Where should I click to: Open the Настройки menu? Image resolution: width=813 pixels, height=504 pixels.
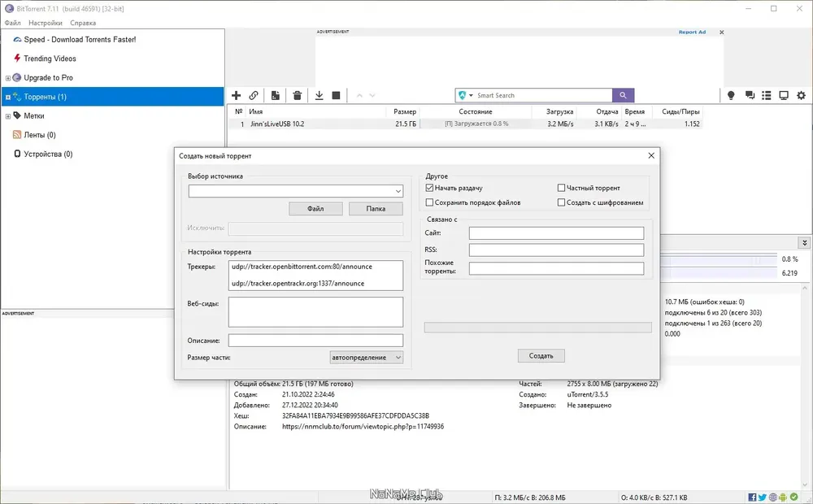click(x=45, y=23)
